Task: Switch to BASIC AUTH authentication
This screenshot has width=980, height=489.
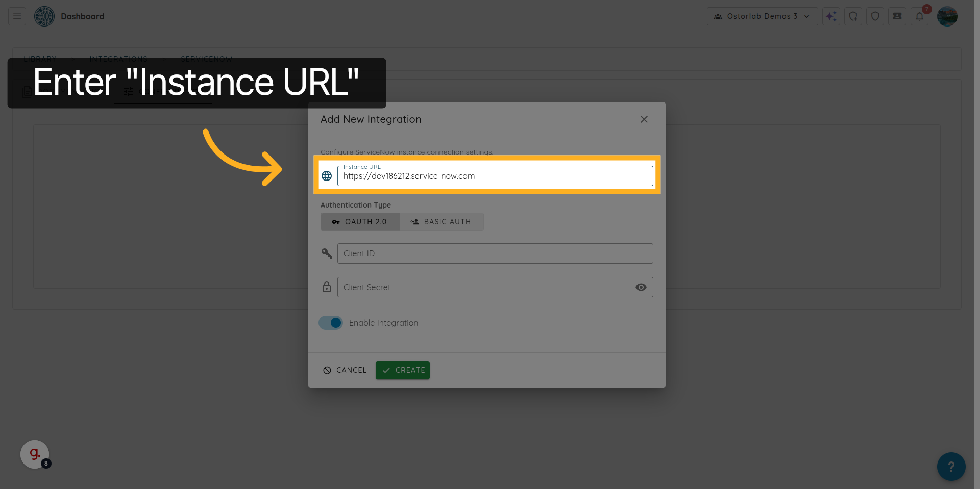Action: click(442, 221)
